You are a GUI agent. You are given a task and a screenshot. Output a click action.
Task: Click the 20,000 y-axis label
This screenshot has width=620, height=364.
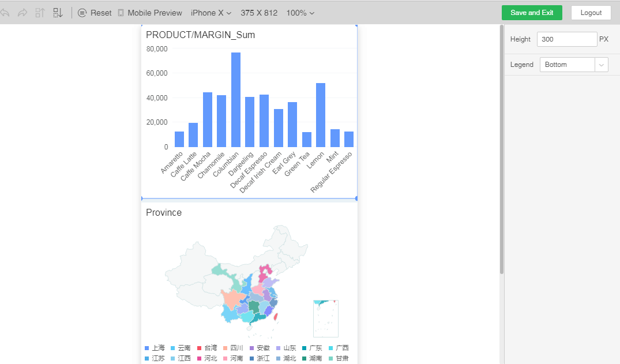[x=157, y=122]
